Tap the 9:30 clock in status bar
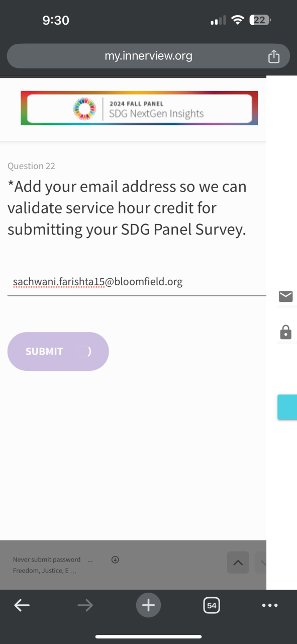Viewport: 297px width, 644px height. click(56, 20)
